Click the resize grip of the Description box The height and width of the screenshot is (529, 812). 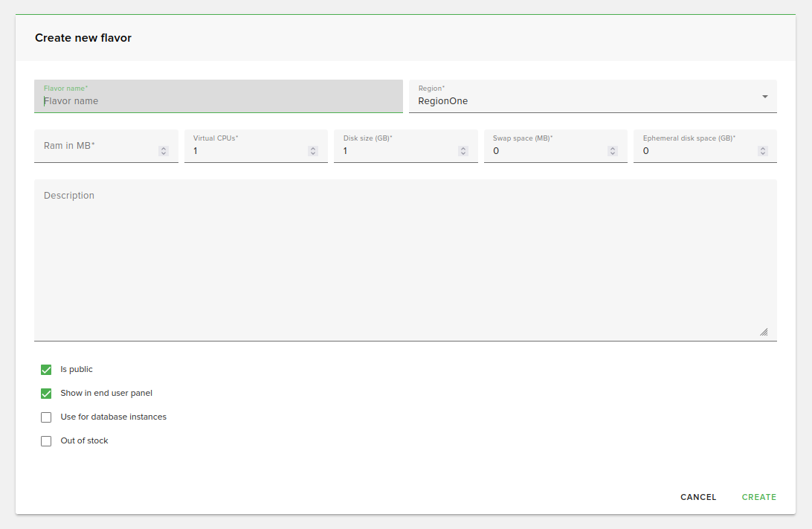764,330
